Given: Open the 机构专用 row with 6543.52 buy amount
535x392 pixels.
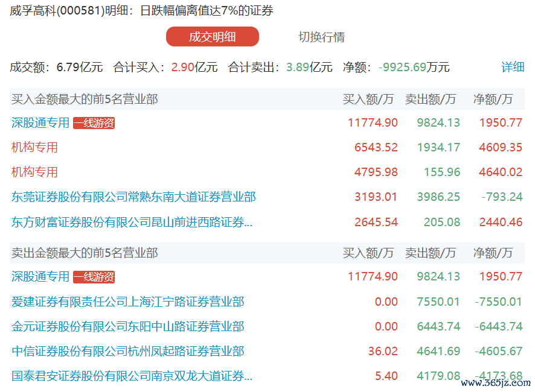Looking at the screenshot, I should [34, 147].
